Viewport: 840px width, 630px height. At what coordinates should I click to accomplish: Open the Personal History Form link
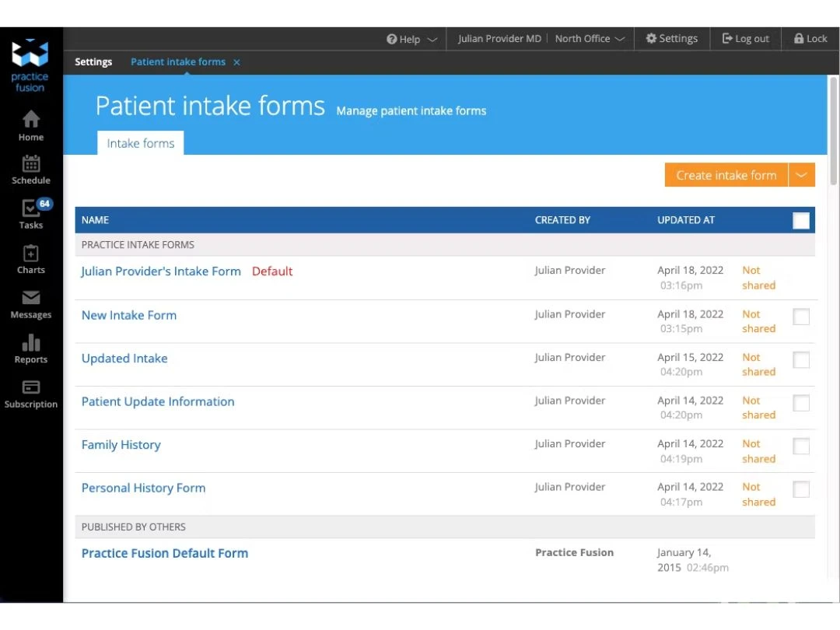(144, 488)
